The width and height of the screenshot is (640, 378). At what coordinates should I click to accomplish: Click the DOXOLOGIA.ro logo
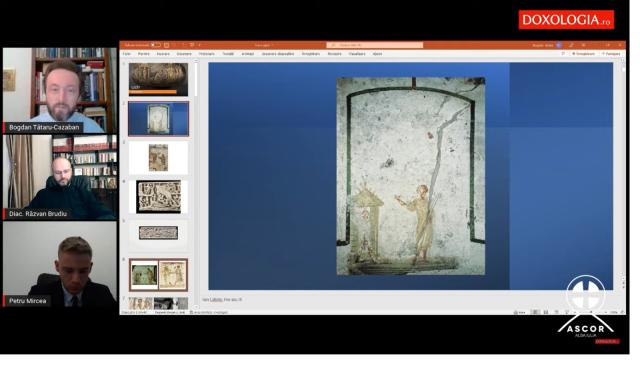567,20
